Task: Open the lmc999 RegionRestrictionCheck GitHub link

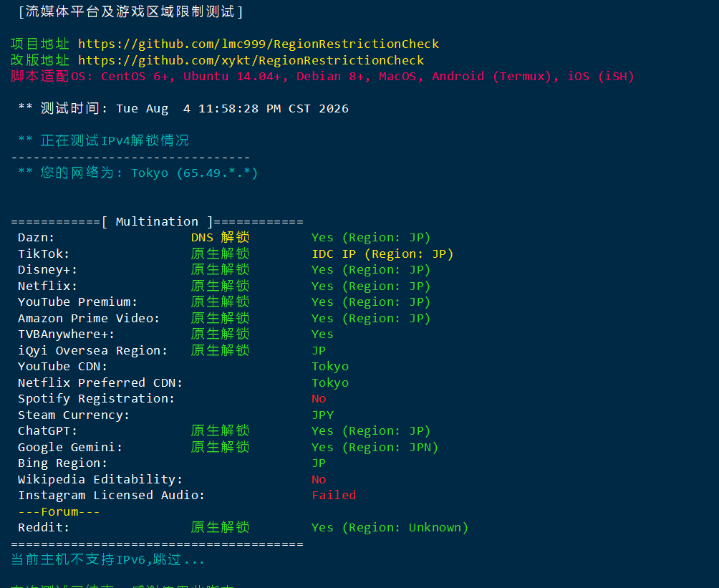Action: (259, 44)
